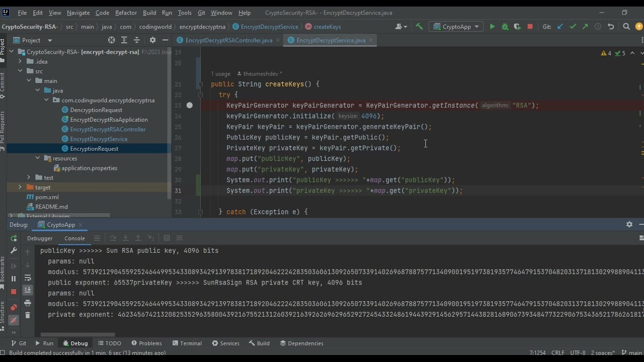Open the Dependencies tool window

pyautogui.click(x=301, y=343)
